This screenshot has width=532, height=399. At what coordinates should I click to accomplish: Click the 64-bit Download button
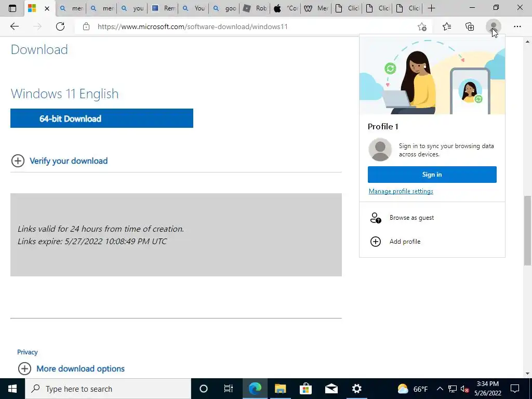(x=102, y=118)
